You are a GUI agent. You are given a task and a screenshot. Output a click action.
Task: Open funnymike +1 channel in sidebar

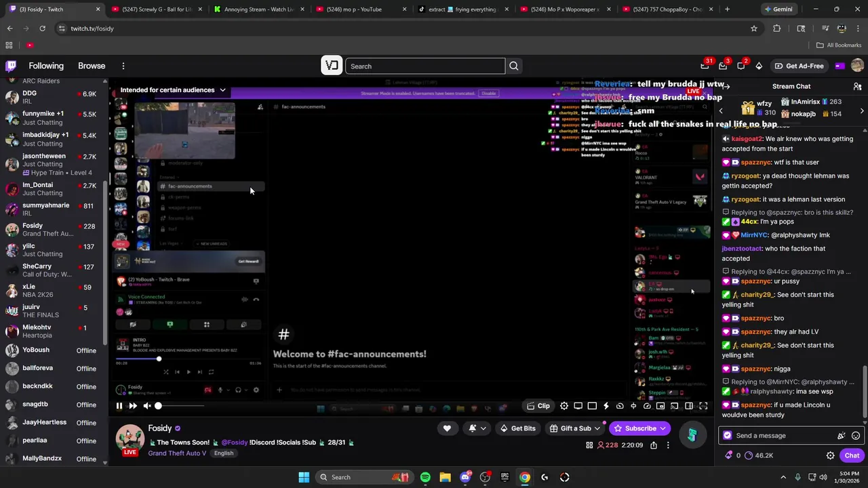tap(53, 118)
